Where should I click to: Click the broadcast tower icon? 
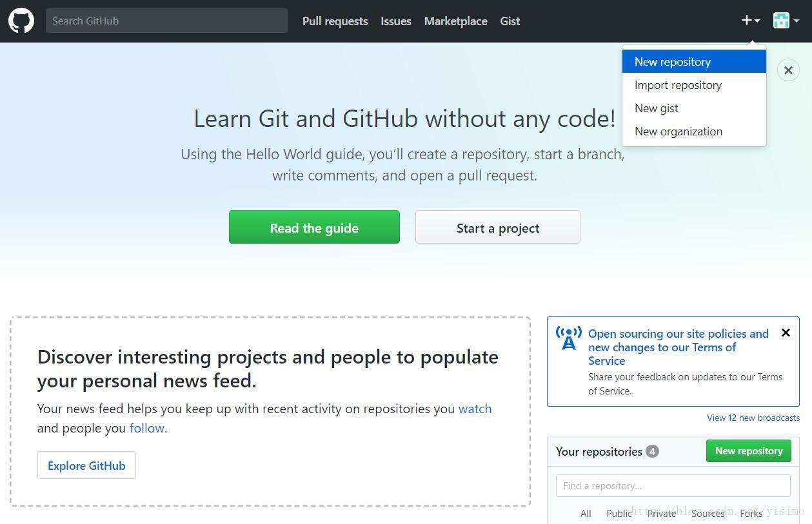(568, 338)
